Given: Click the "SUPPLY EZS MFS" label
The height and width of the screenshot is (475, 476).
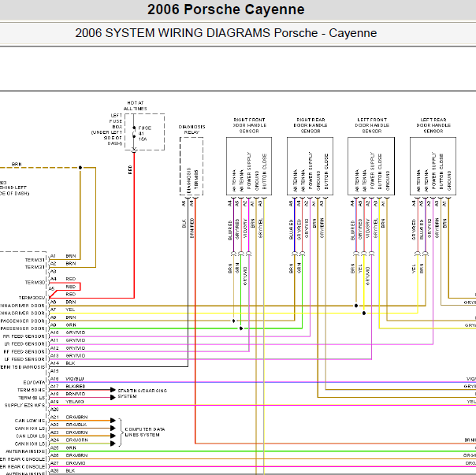Looking at the screenshot, I should pos(24,406).
